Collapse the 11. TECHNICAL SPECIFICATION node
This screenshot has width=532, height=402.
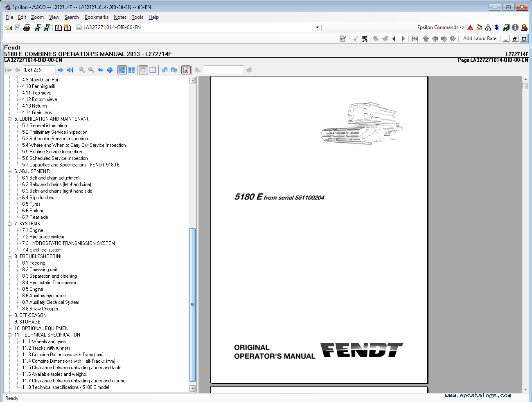pos(10,335)
